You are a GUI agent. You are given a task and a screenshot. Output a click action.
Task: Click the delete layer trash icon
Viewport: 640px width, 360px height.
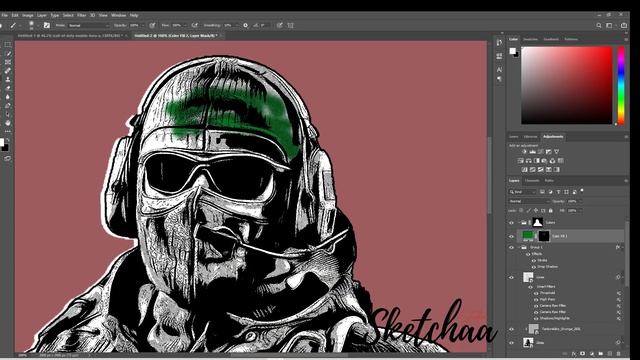click(618, 353)
